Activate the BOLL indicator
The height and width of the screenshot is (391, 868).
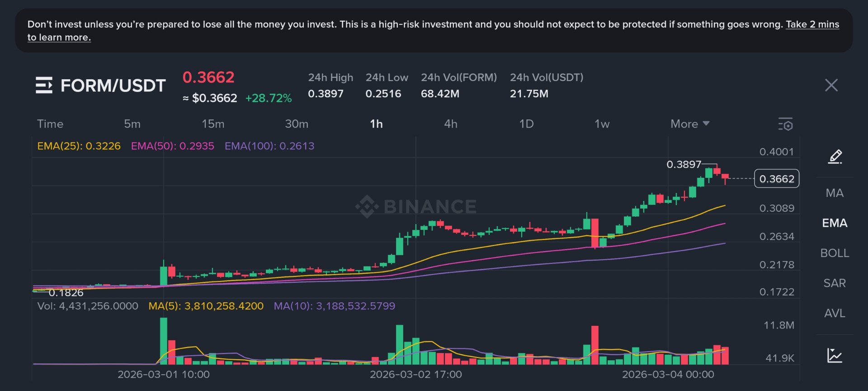(835, 253)
